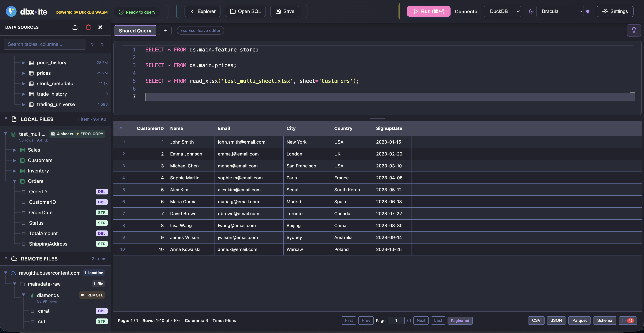Click the Inventory sheet grid icon
This screenshot has height=333, width=644.
[22, 171]
